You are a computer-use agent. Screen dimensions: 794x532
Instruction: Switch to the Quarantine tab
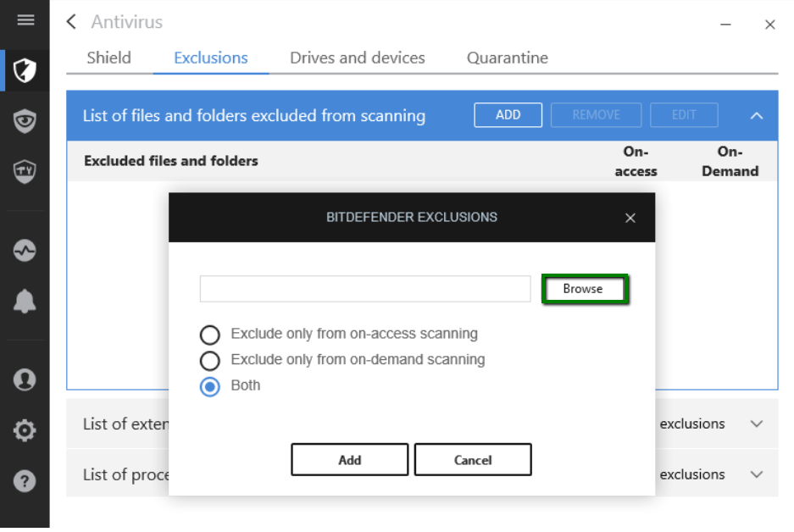pyautogui.click(x=507, y=58)
